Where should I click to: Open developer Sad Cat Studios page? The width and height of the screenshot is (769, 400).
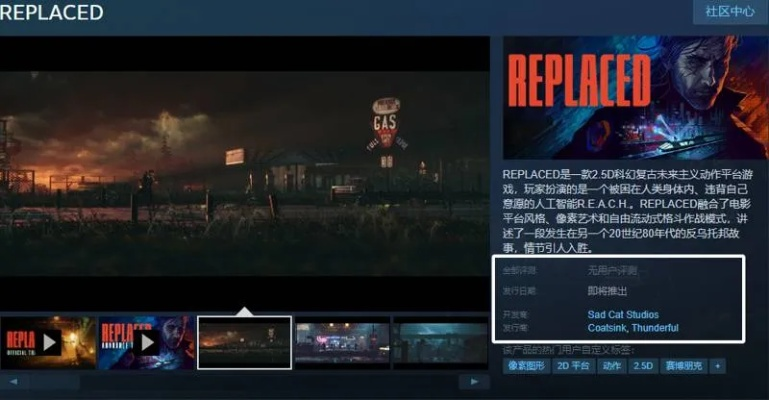623,315
